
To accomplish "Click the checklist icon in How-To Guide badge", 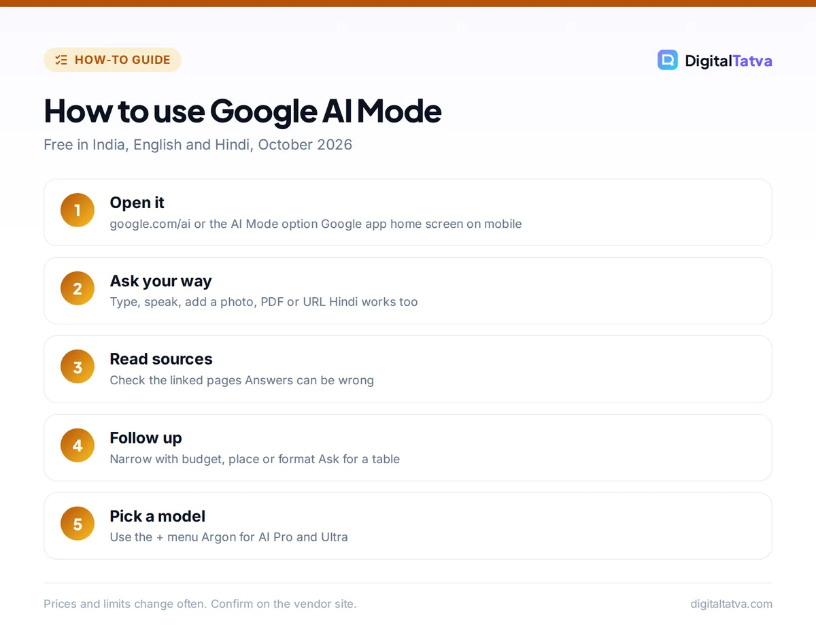I will (61, 60).
